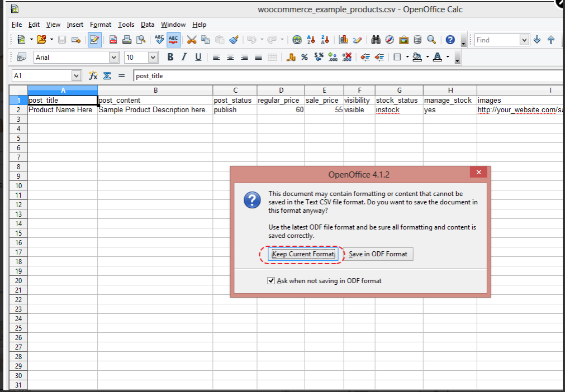
Task: Click the Document as E-mail icon
Action: click(76, 40)
